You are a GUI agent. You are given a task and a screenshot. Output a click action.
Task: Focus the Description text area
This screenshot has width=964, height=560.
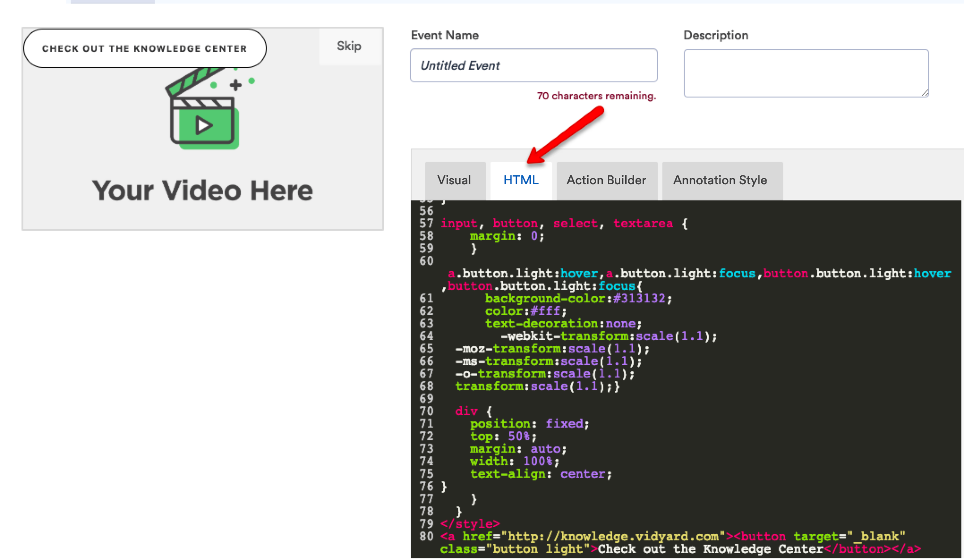806,73
